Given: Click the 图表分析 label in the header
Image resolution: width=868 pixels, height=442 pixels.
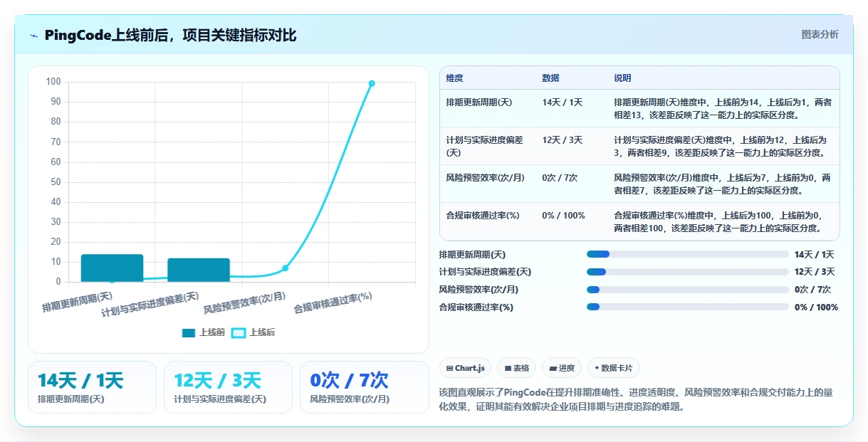Looking at the screenshot, I should 820,34.
